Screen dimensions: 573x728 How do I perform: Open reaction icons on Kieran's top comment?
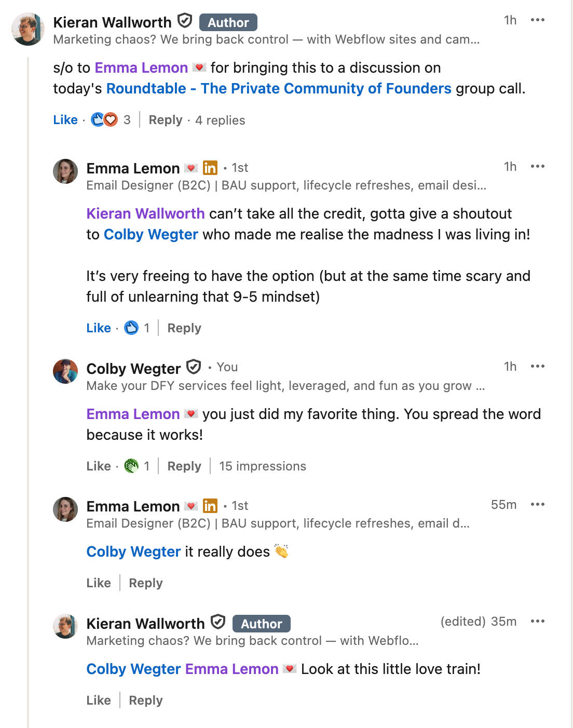pos(104,120)
